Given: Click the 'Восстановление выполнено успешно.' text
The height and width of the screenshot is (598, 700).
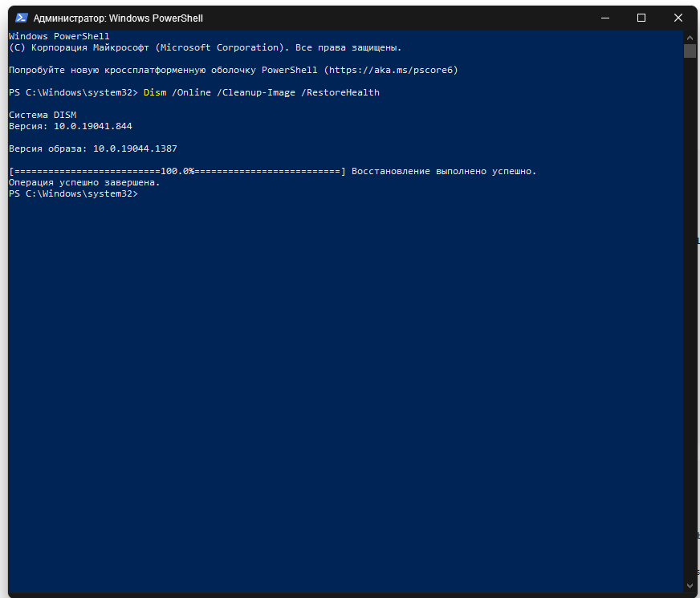Looking at the screenshot, I should coord(444,171).
